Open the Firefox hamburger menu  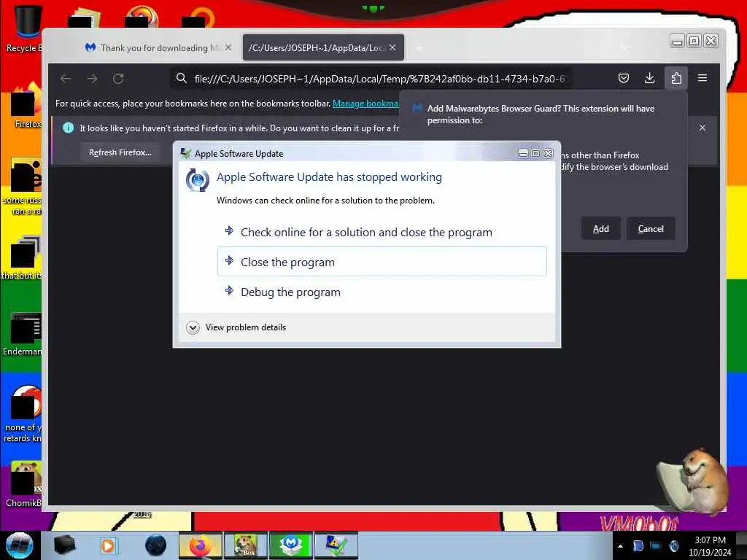pos(703,78)
